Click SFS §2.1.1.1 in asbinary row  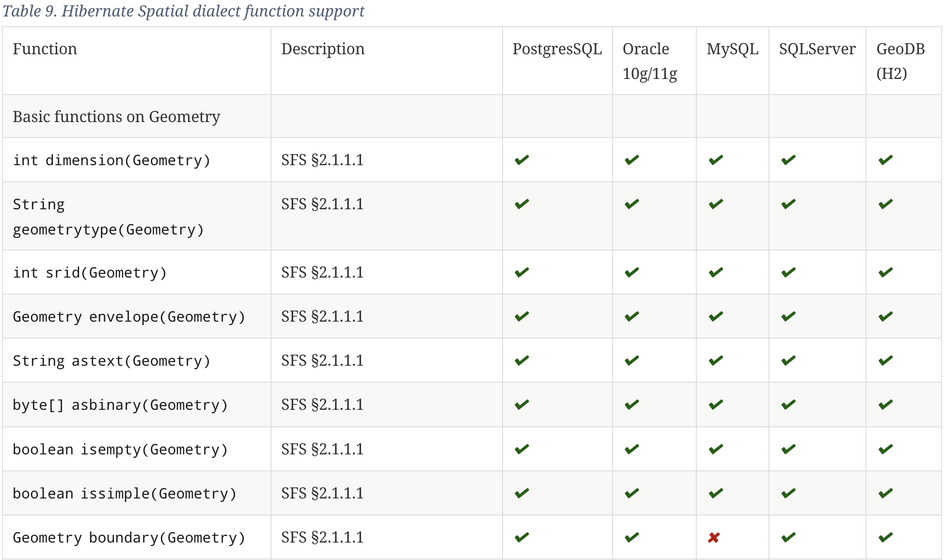pyautogui.click(x=322, y=404)
